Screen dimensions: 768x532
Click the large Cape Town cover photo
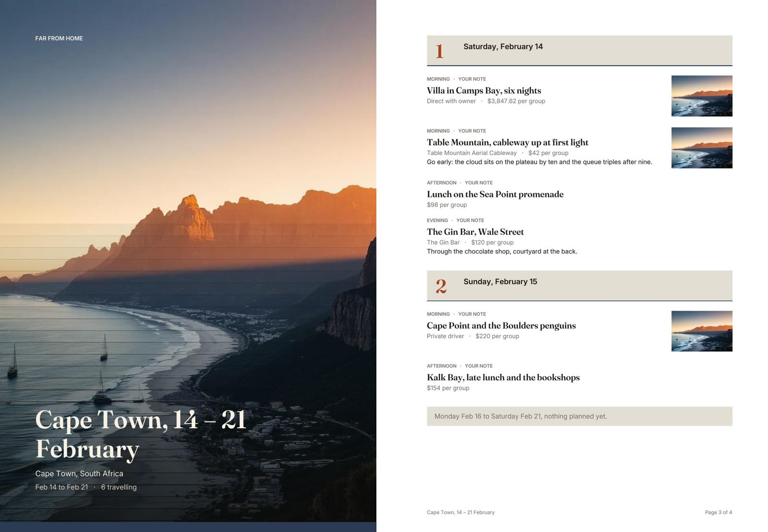click(x=188, y=261)
